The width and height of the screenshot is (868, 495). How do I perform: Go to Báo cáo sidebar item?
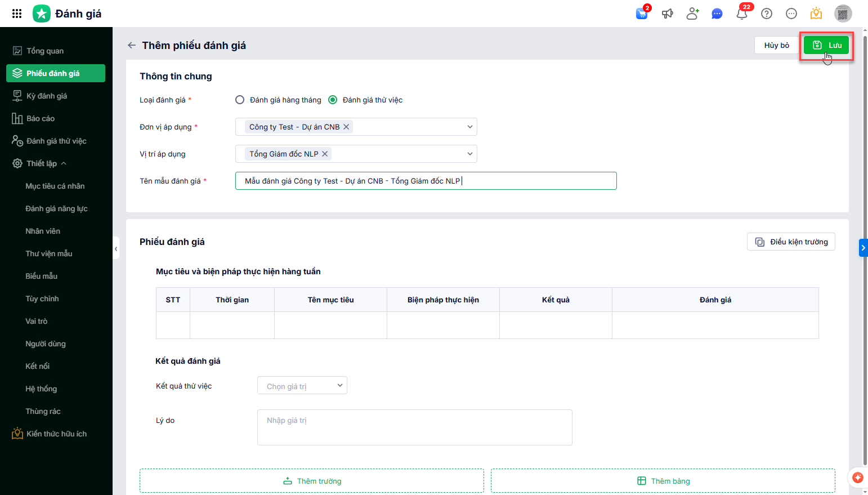click(41, 118)
